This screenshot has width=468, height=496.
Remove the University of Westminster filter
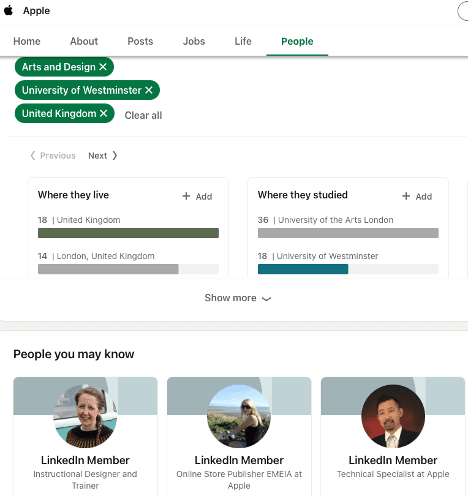149,90
